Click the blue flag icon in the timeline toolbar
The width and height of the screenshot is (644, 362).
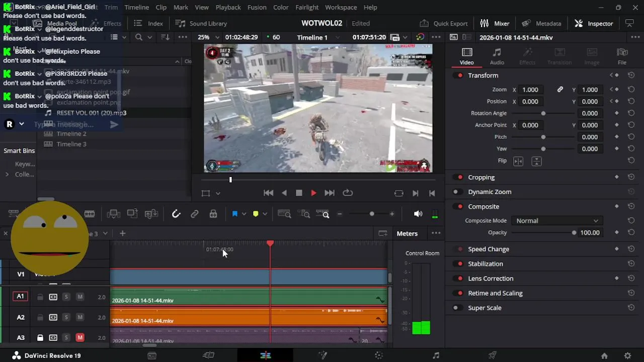point(234,214)
